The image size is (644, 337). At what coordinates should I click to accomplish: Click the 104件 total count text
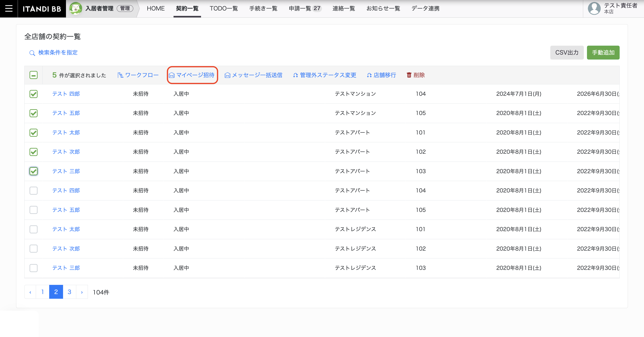pos(101,292)
